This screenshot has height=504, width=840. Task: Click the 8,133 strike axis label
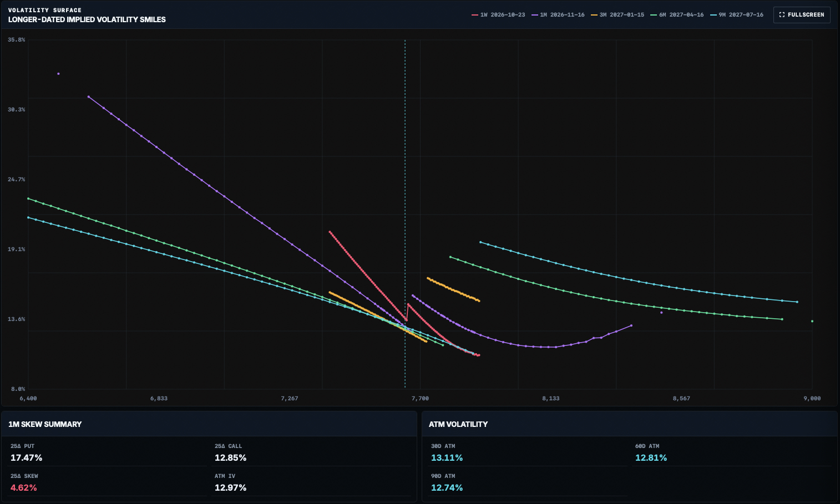coord(551,399)
